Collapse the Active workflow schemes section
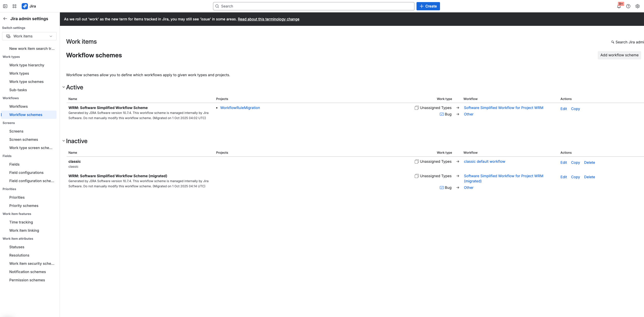The height and width of the screenshot is (317, 644). tap(64, 87)
